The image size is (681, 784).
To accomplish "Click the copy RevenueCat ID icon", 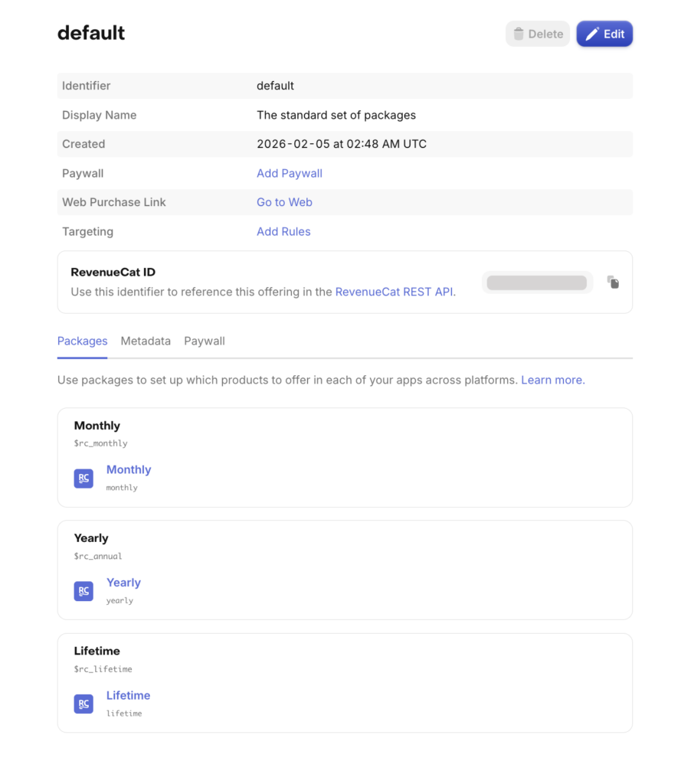I will point(613,283).
